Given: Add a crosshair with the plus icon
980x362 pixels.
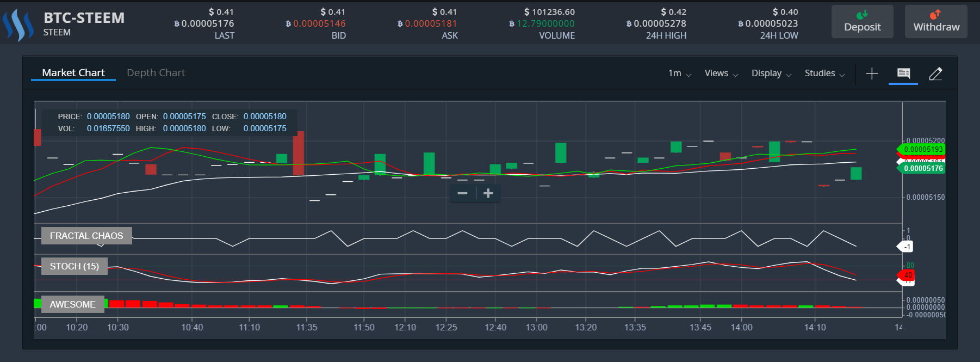Looking at the screenshot, I should coord(872,73).
